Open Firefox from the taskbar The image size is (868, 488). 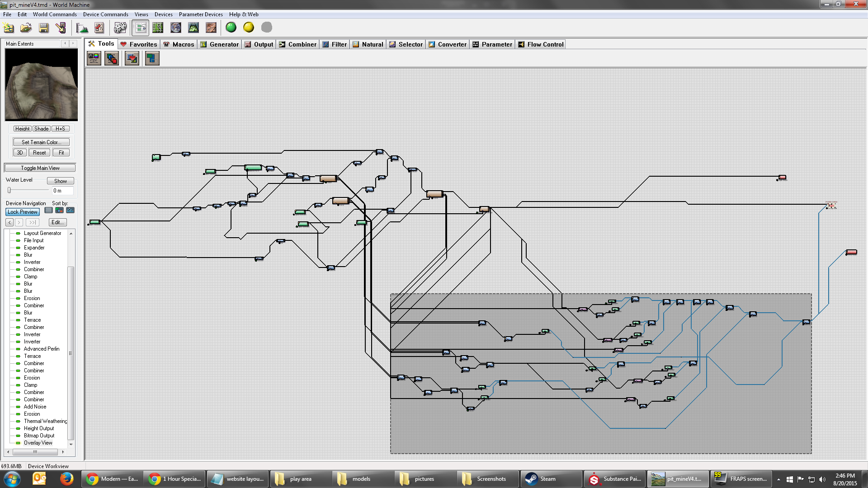tap(66, 479)
